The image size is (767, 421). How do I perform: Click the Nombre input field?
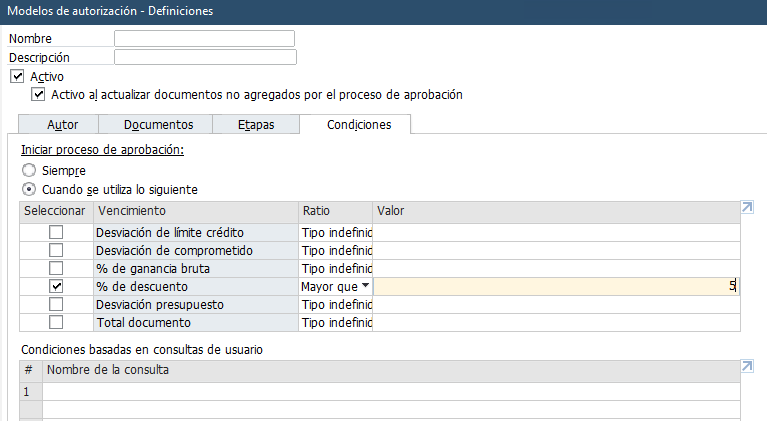204,39
